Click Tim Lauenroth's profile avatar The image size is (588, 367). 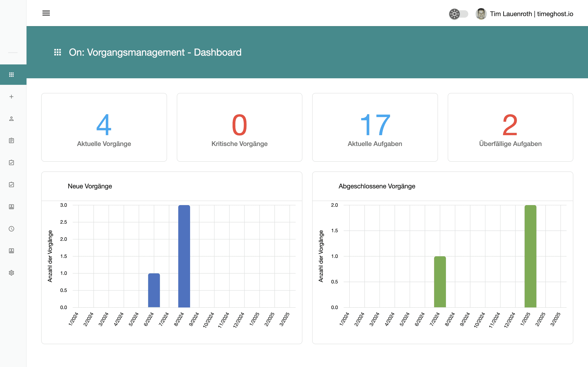click(x=481, y=14)
